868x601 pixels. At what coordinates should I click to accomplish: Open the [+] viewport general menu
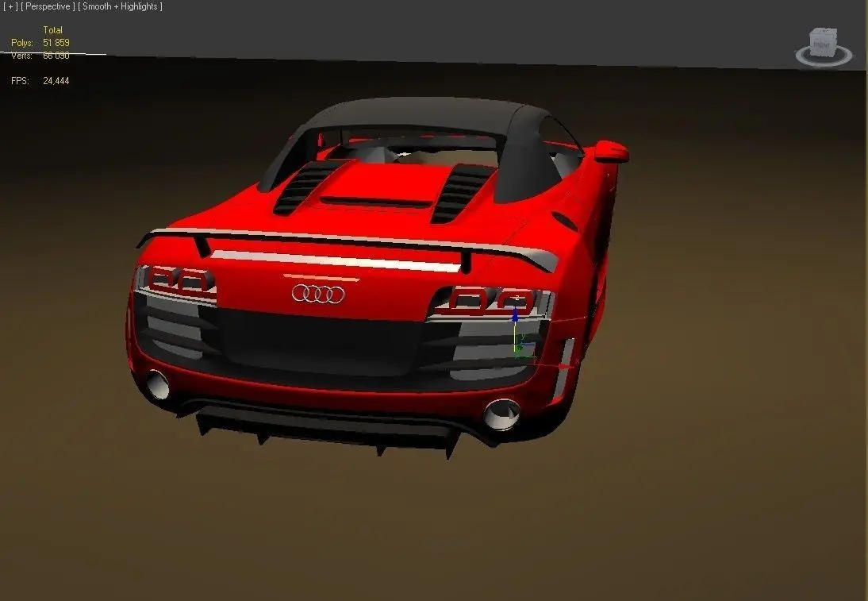point(10,6)
